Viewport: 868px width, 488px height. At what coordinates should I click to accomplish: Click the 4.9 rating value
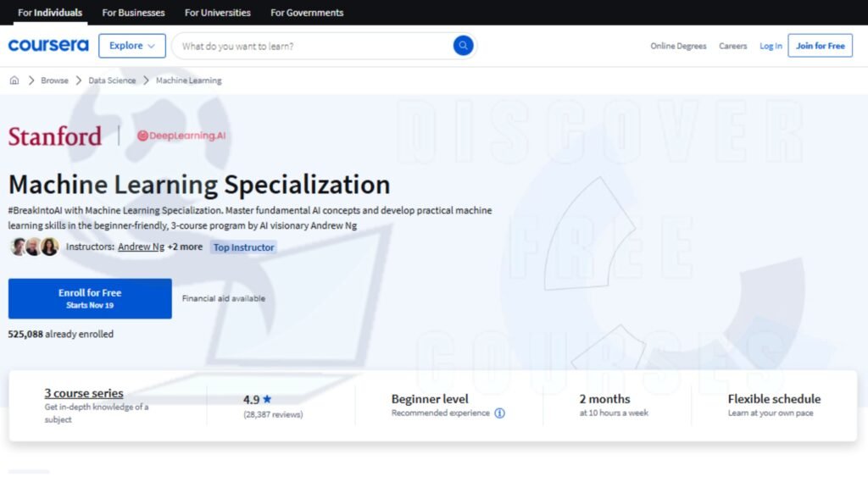point(251,400)
